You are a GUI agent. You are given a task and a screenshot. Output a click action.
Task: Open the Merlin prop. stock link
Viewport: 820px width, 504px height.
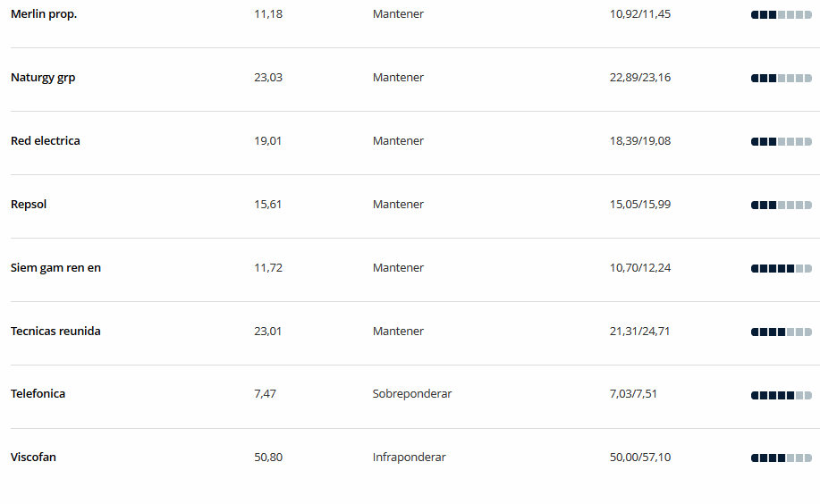point(44,14)
